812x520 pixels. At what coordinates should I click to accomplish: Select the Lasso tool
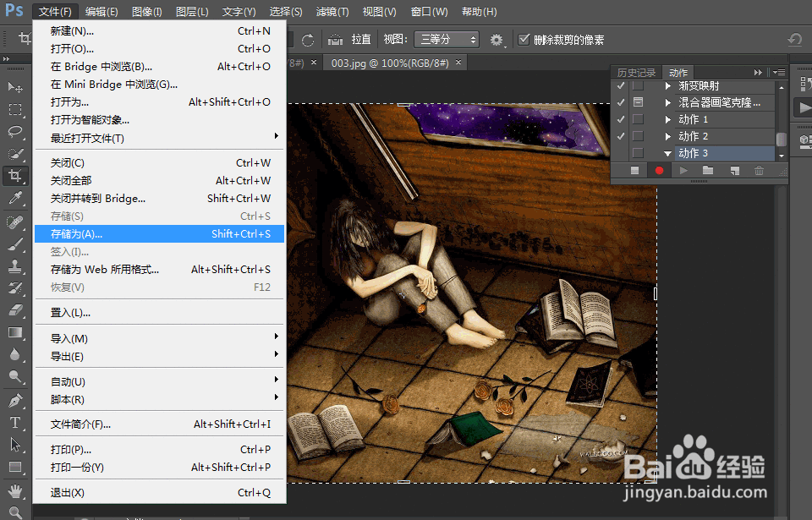coord(15,132)
